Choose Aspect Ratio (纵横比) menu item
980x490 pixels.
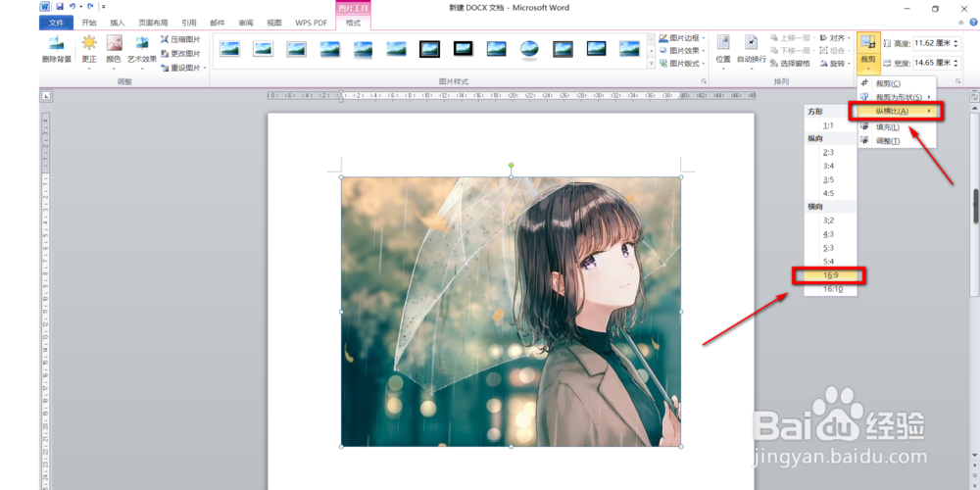coord(896,112)
